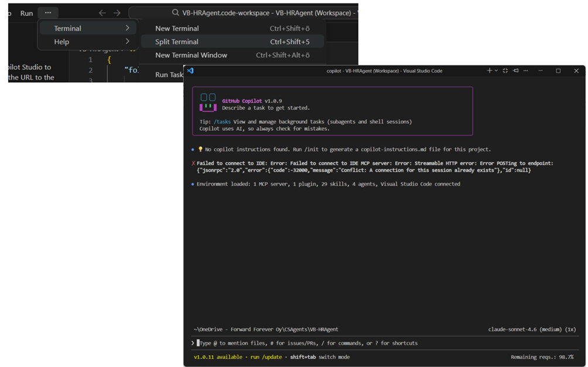Image resolution: width=588 pixels, height=367 pixels.
Task: Click the VS Code logo in the terminal window
Action: (x=190, y=71)
